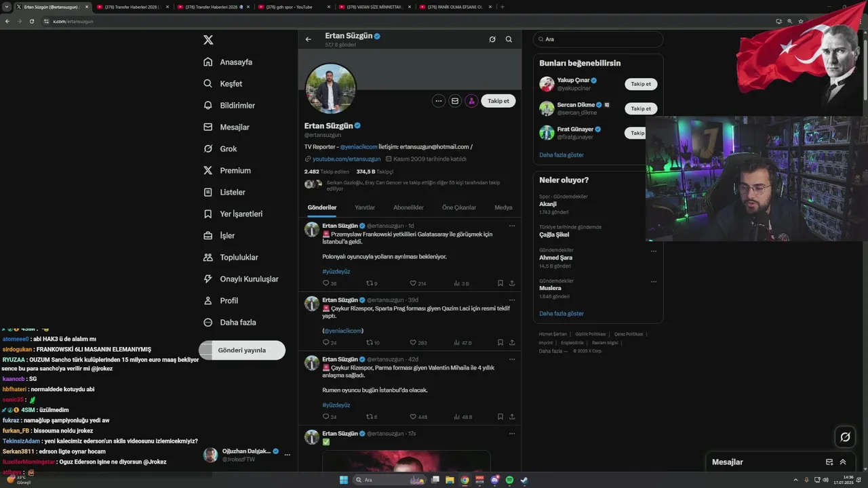Follow Ertan Süzgün with Takip et
The height and width of the screenshot is (488, 868).
click(498, 101)
